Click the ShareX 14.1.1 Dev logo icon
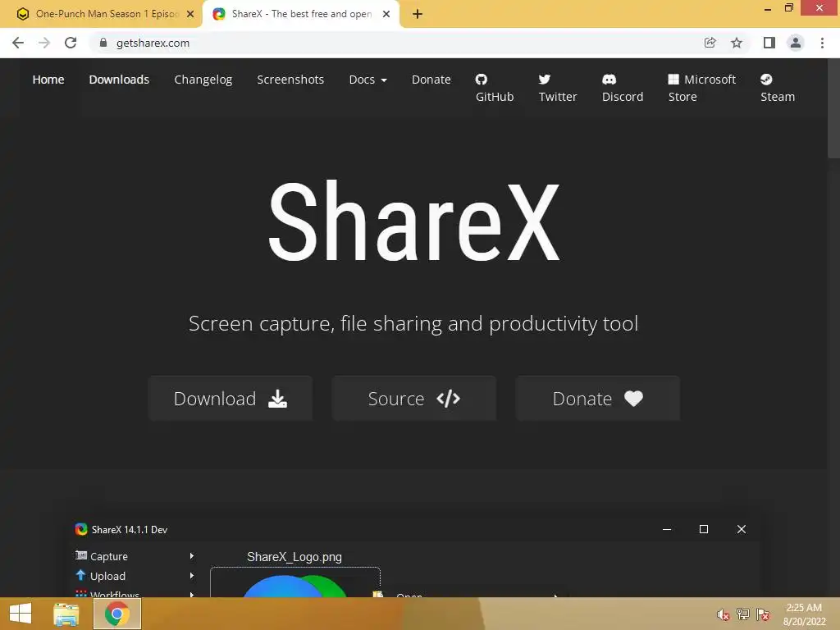This screenshot has height=630, width=840. coord(81,529)
